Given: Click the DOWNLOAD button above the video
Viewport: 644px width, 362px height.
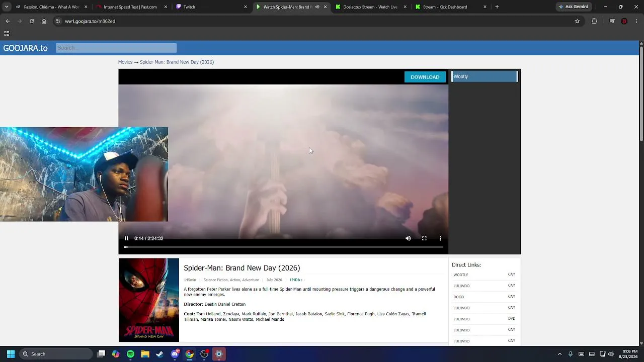Looking at the screenshot, I should point(425,77).
